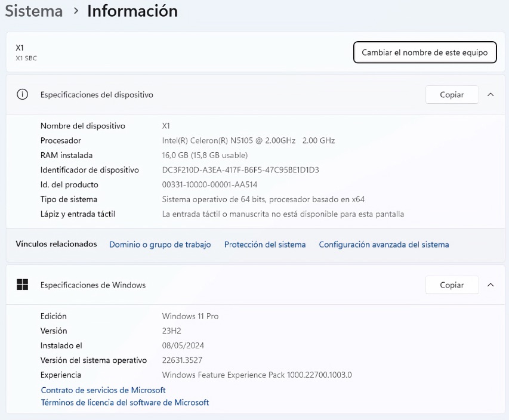Copy the Windows specifications
The image size is (509, 420).
pos(452,285)
